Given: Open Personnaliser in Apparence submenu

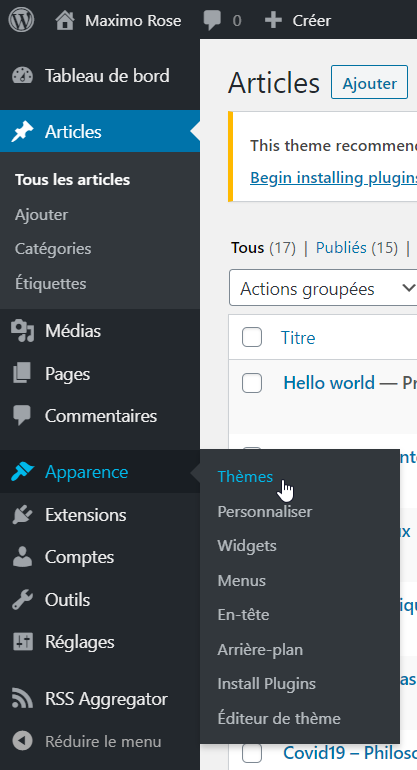Looking at the screenshot, I should click(265, 512).
